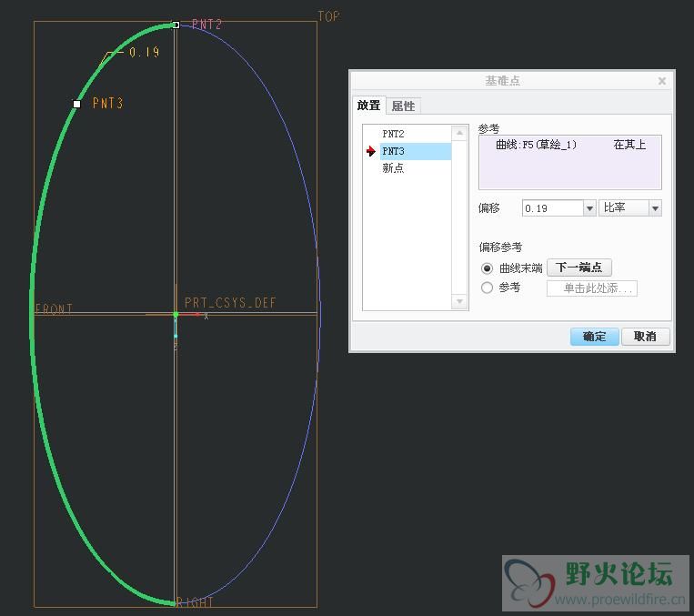The image size is (694, 616).
Task: Click the point list scroll down arrow
Action: (459, 301)
